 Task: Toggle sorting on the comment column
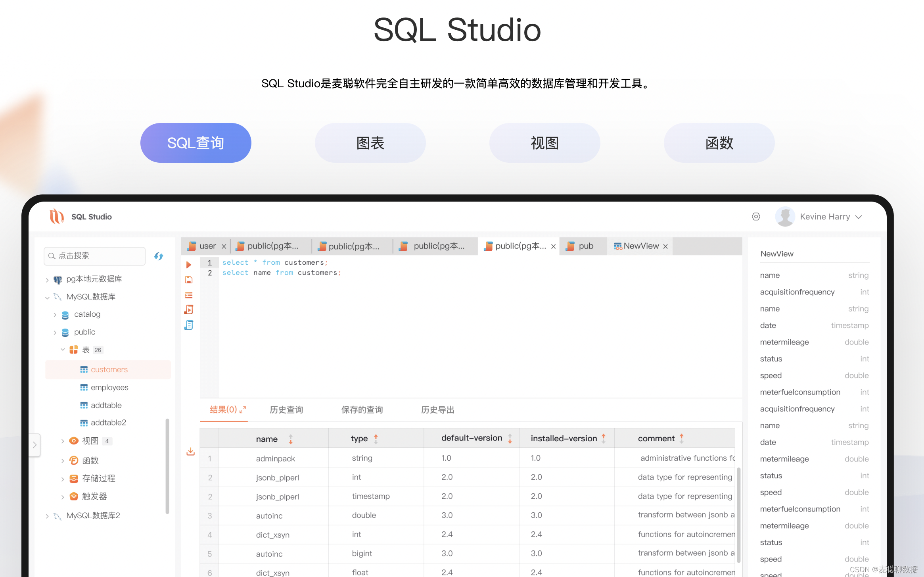tap(681, 439)
